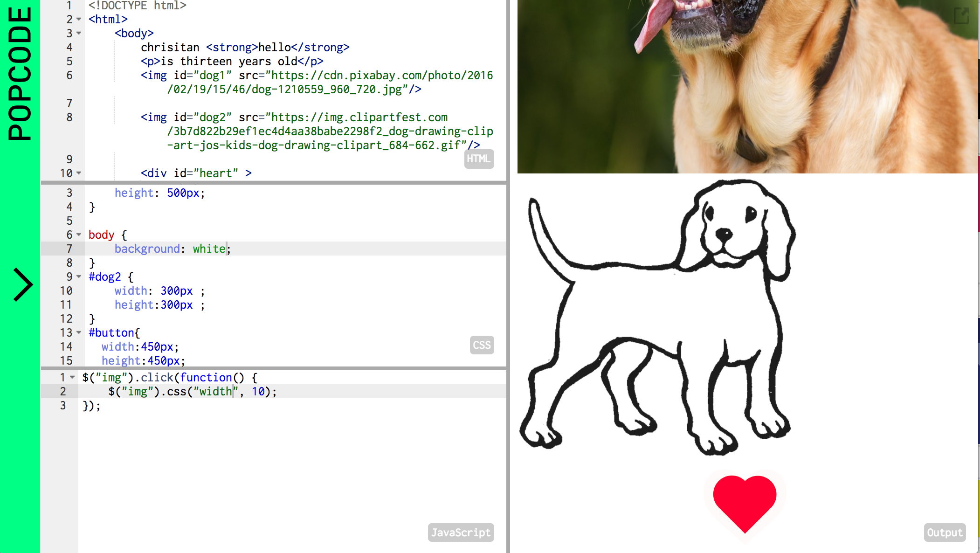This screenshot has width=980, height=553.
Task: Fold the CSS body rule block
Action: click(x=79, y=235)
